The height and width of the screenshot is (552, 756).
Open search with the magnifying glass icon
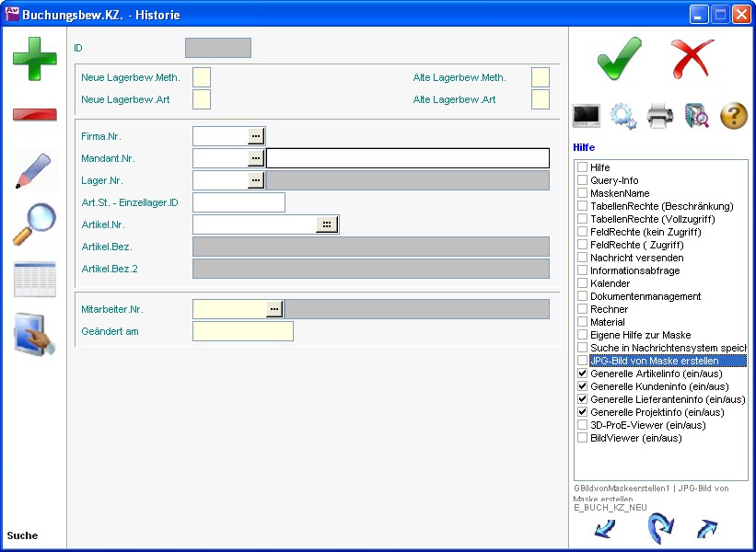34,224
